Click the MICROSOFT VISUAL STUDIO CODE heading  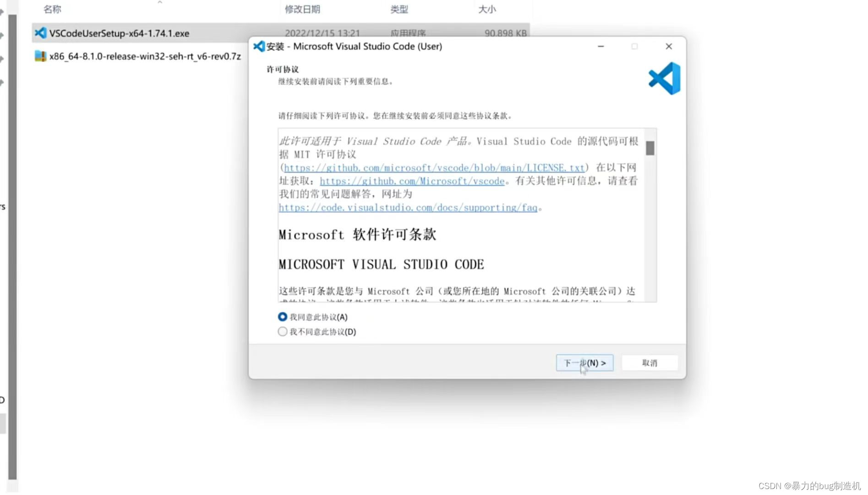[381, 264]
